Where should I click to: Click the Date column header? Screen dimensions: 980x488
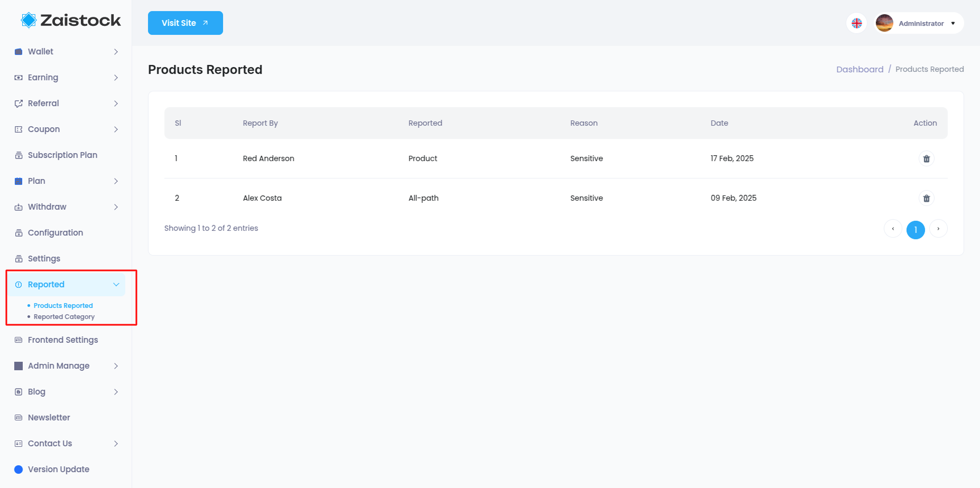click(x=719, y=123)
